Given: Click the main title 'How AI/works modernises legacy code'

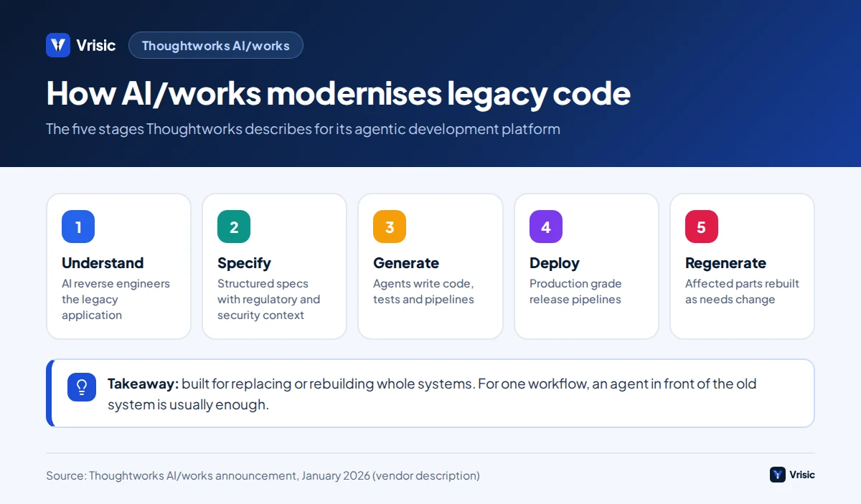Looking at the screenshot, I should [x=338, y=93].
